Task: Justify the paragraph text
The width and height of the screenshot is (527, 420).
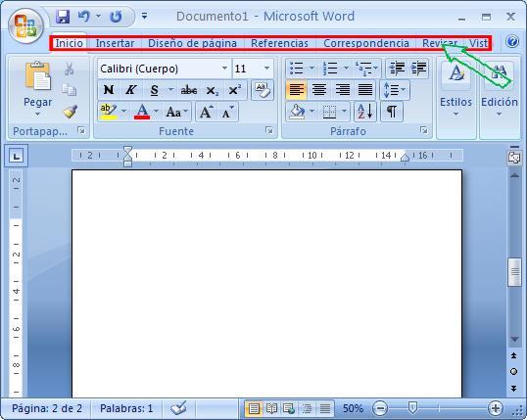Action: (x=365, y=90)
